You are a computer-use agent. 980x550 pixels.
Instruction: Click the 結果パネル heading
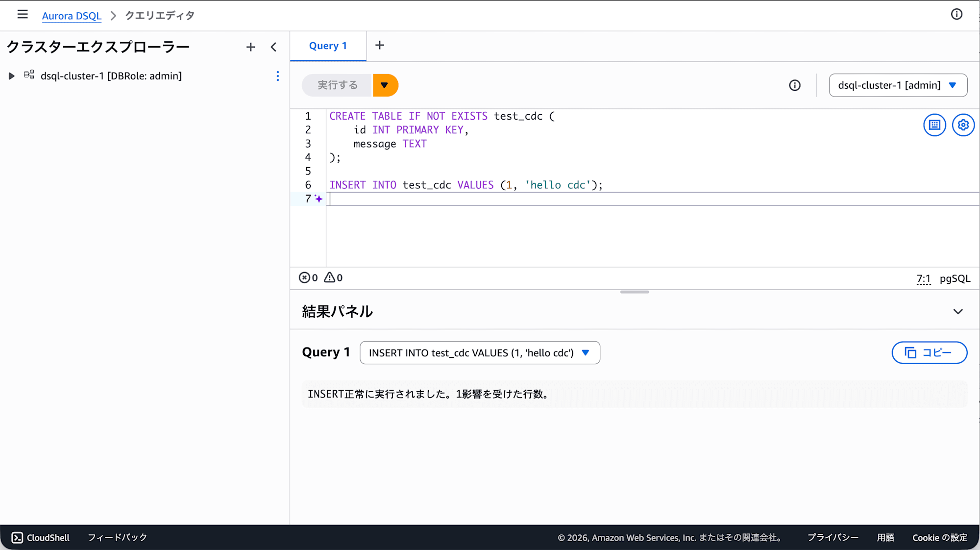[338, 312]
